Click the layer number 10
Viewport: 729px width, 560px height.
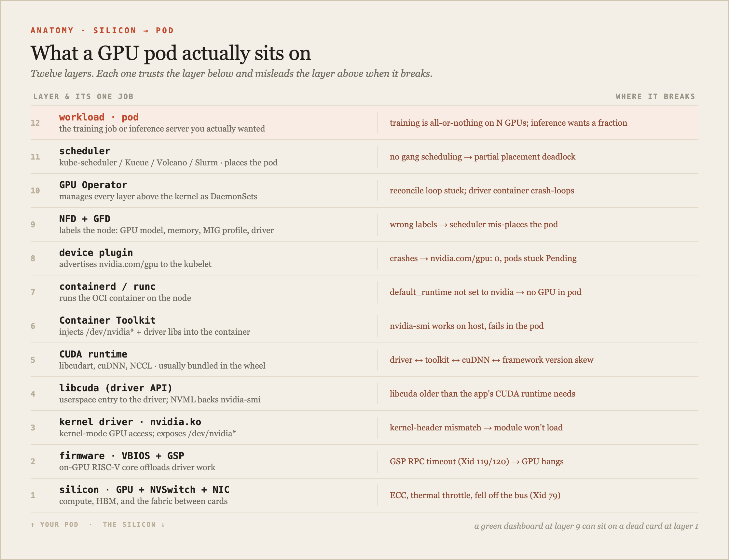coord(35,191)
